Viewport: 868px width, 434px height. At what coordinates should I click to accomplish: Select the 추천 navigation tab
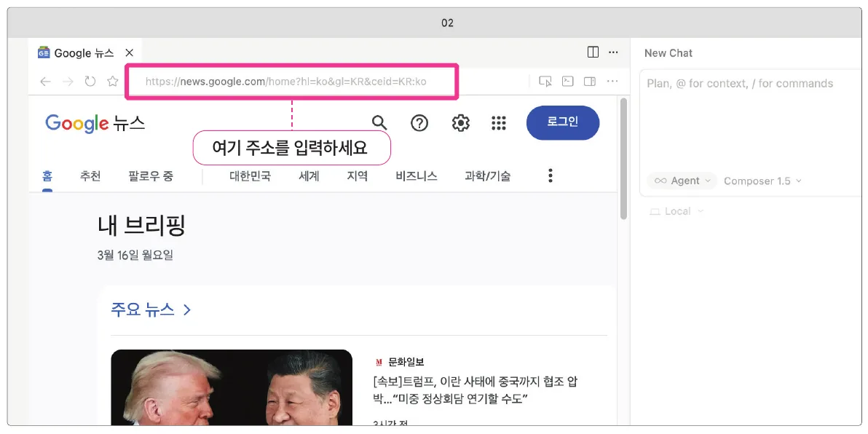pyautogui.click(x=90, y=177)
